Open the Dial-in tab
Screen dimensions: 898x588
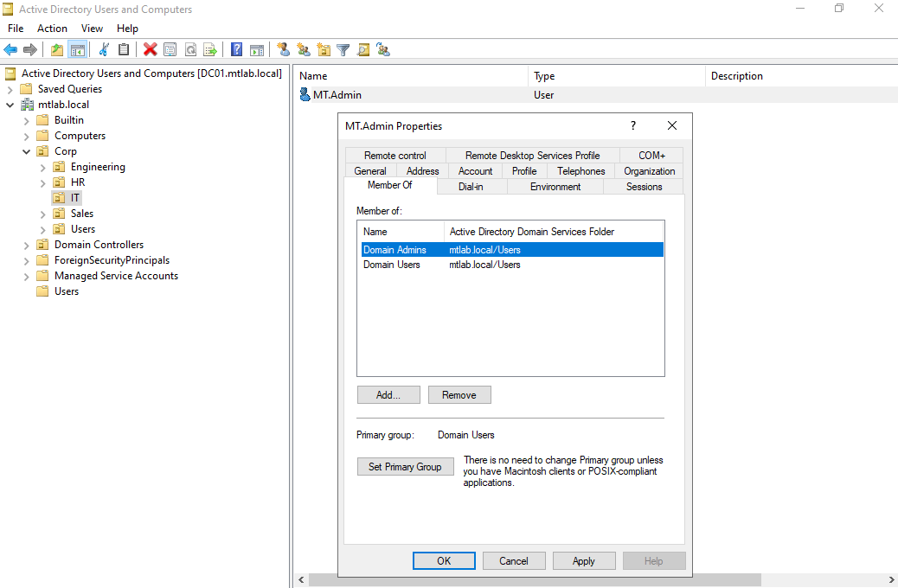coord(471,187)
